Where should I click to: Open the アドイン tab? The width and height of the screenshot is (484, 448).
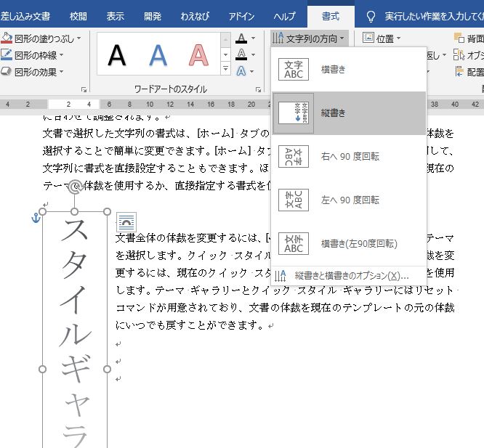pos(241,16)
